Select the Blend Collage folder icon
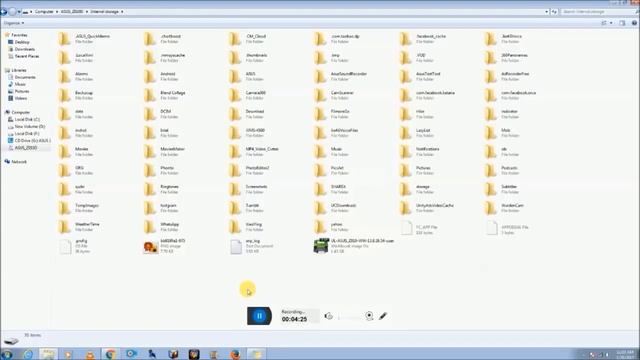 pyautogui.click(x=150, y=95)
